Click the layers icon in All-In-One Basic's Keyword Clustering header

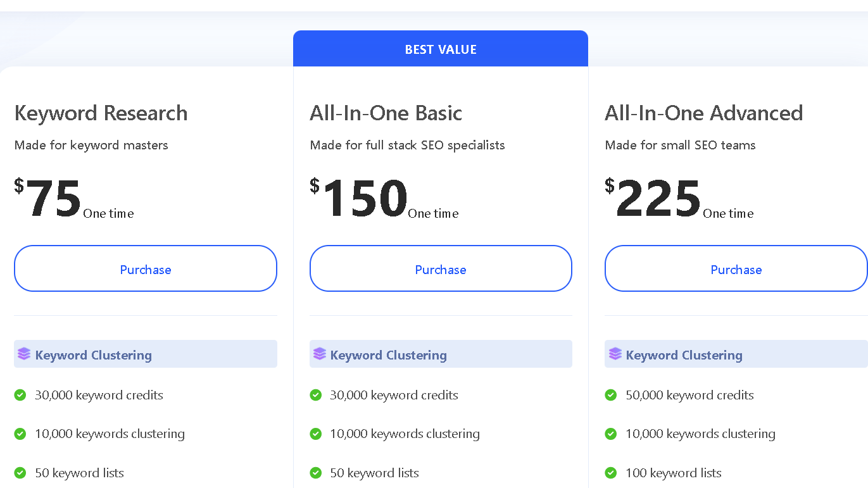click(x=320, y=354)
